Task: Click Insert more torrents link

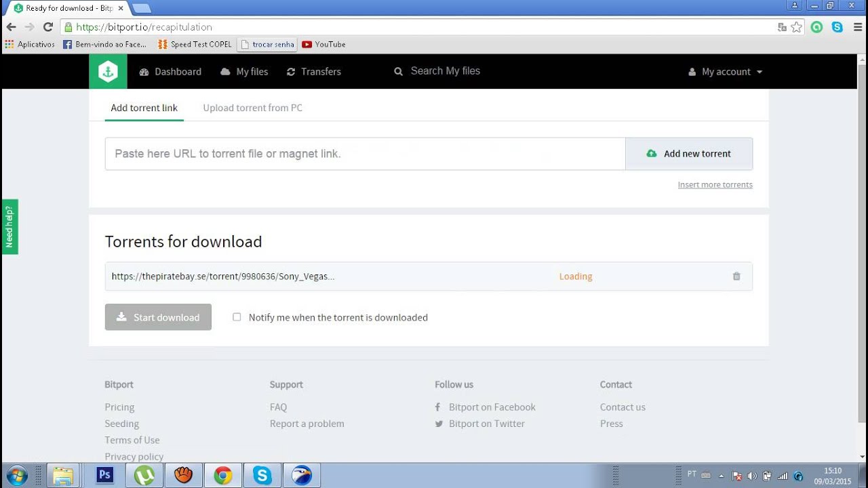Action: (x=715, y=185)
